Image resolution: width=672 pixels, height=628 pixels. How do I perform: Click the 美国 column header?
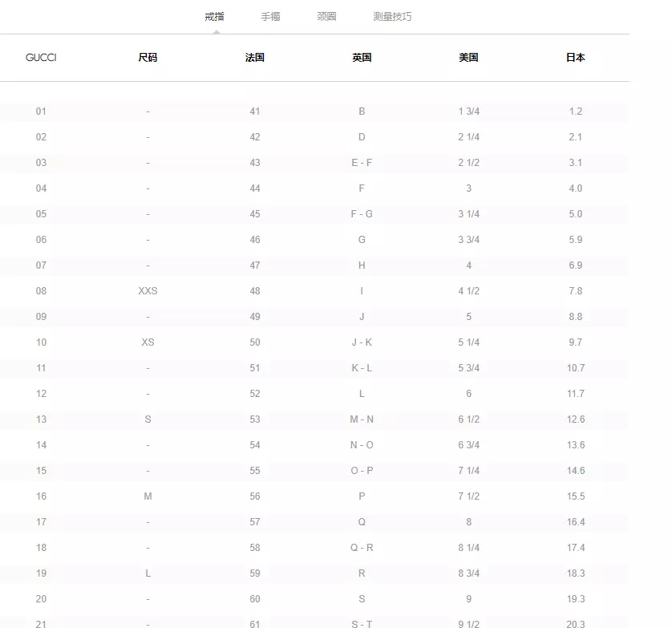[468, 58]
